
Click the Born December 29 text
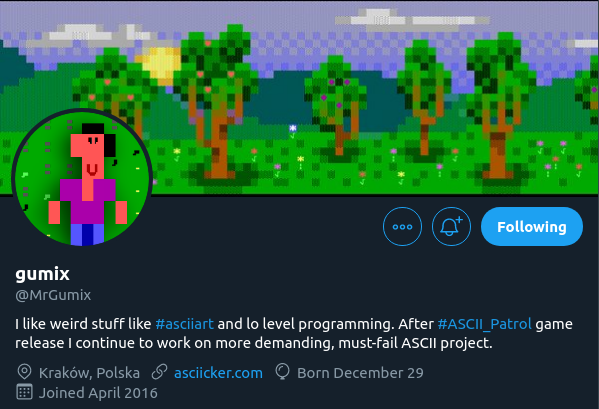(x=360, y=373)
